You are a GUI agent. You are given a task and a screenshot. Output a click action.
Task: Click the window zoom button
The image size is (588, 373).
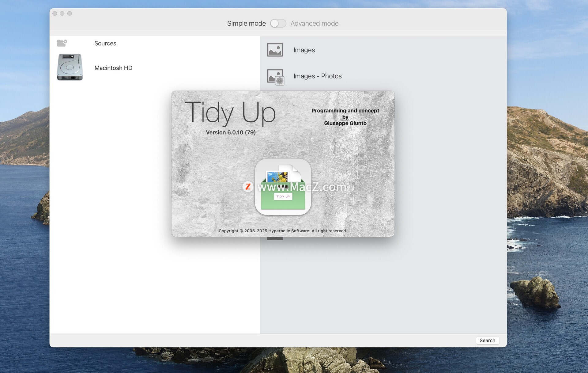click(70, 13)
